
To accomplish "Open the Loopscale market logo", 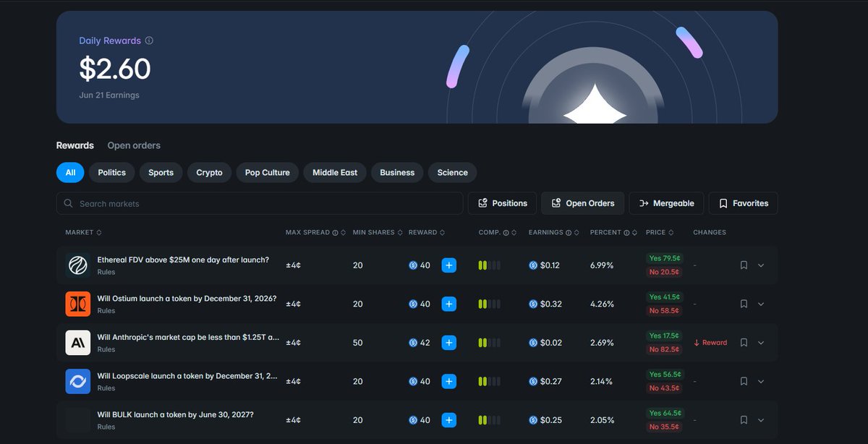I will (78, 382).
